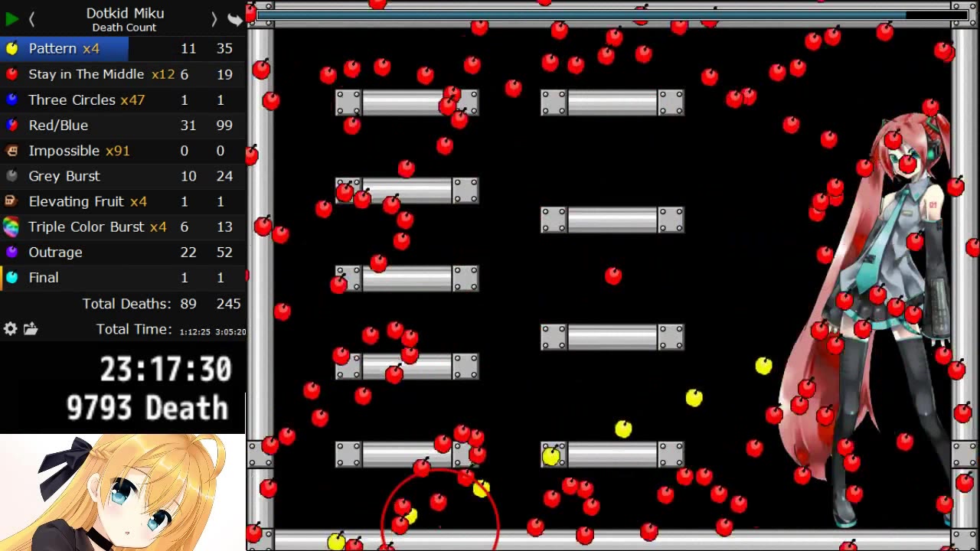Screen dimensions: 980x551
Task: Select the Outrage row label
Action: pos(55,252)
